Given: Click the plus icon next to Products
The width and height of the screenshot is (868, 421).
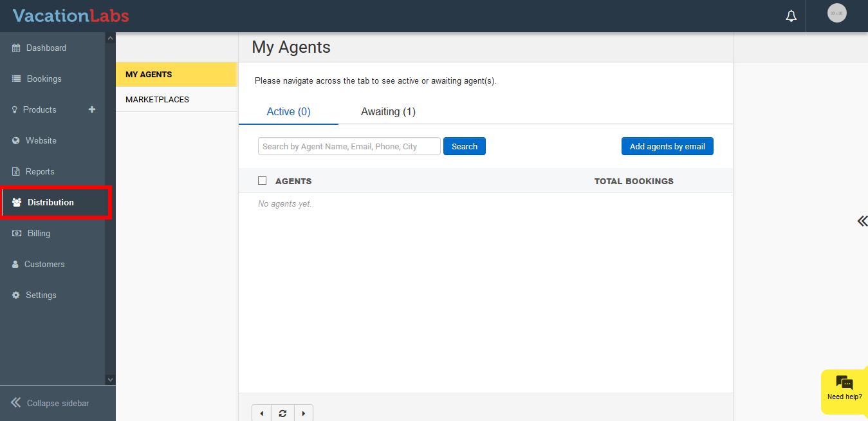Looking at the screenshot, I should pyautogui.click(x=92, y=109).
